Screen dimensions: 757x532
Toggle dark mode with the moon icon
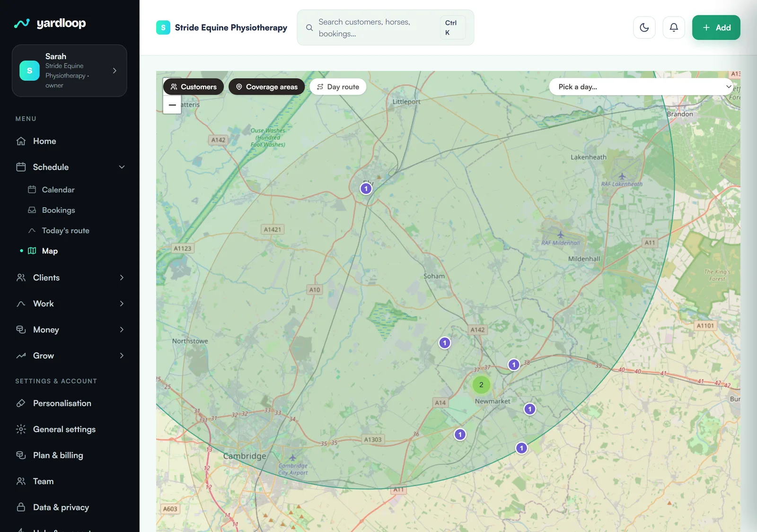coord(644,27)
